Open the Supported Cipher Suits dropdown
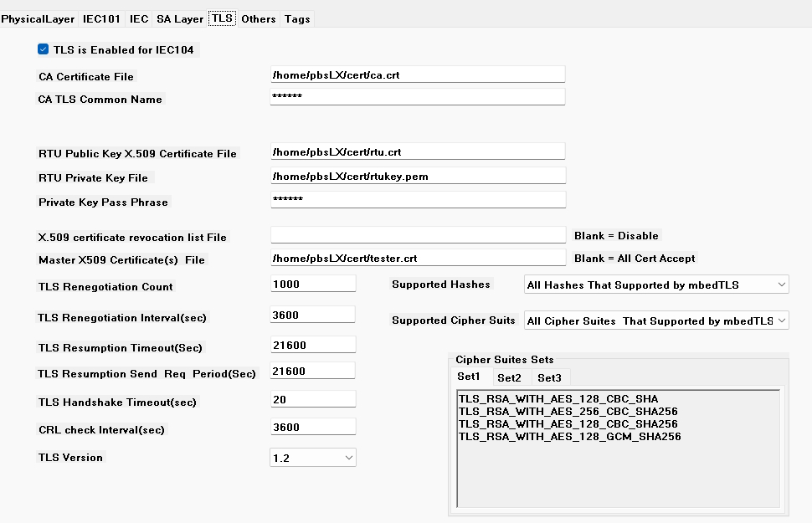 click(655, 320)
